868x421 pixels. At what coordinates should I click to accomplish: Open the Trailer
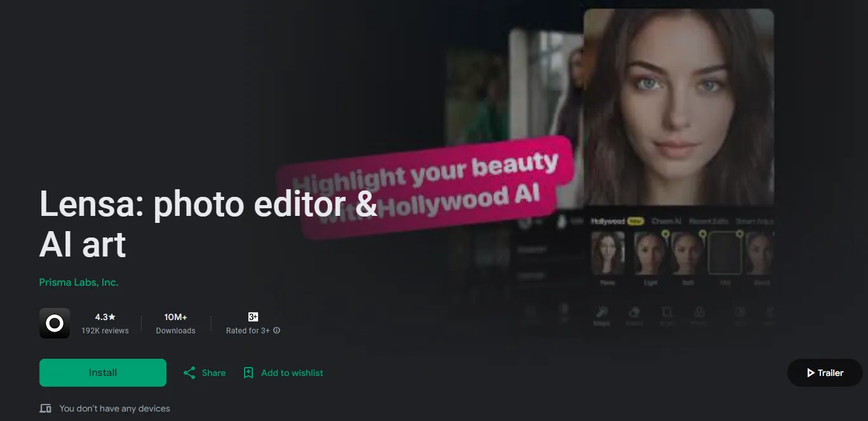[824, 373]
